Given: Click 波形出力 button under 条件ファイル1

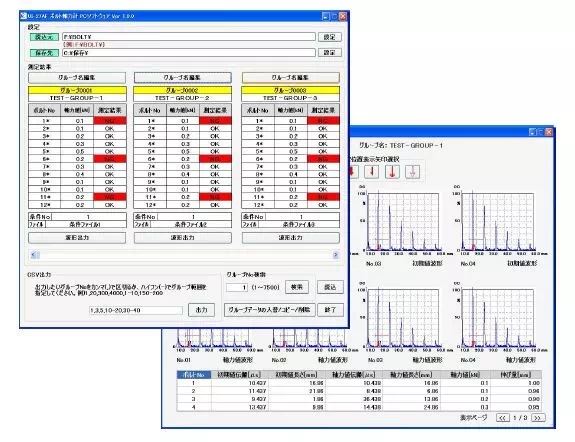Looking at the screenshot, I should click(77, 238).
